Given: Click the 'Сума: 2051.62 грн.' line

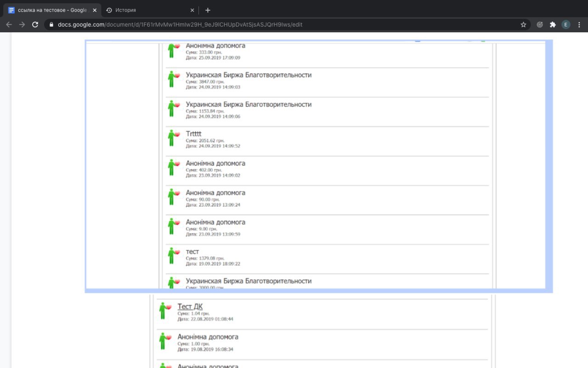Looking at the screenshot, I should click(x=205, y=141).
